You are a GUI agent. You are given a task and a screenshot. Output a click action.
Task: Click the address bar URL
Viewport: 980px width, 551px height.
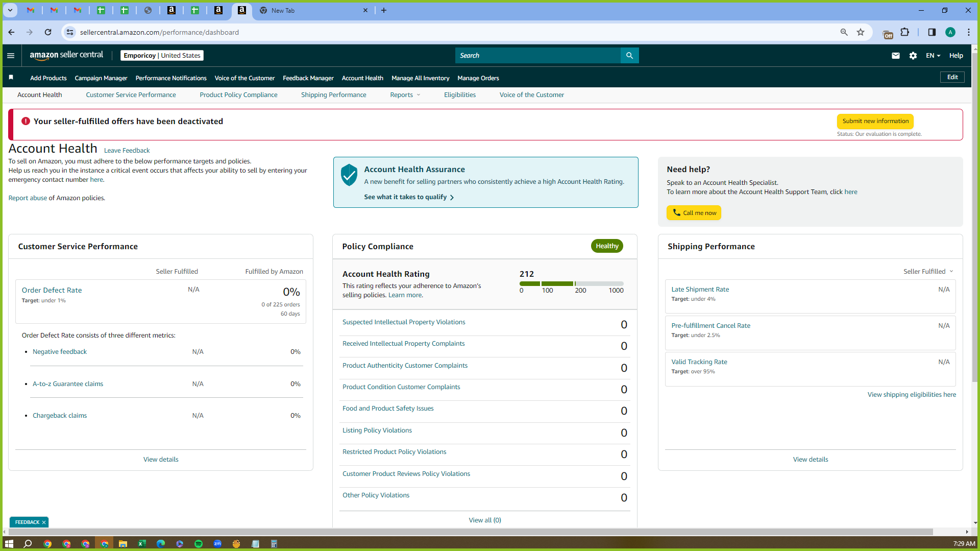coord(159,32)
